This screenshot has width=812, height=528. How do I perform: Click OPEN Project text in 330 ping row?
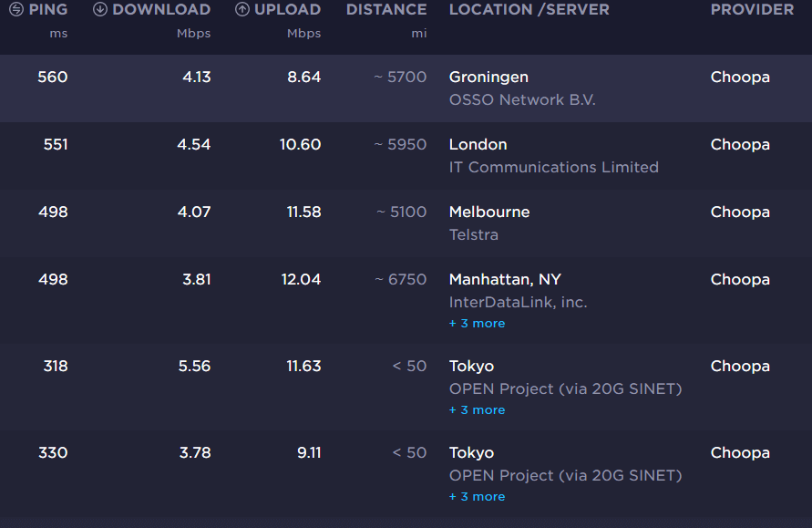(x=566, y=475)
